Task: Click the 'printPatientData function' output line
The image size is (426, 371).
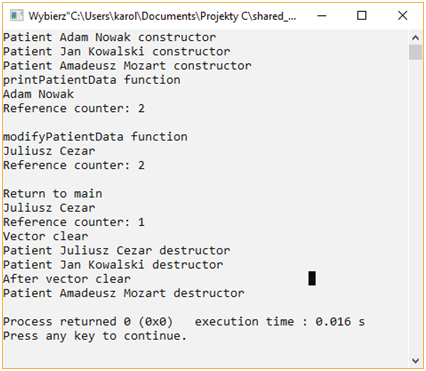Action: (x=92, y=80)
